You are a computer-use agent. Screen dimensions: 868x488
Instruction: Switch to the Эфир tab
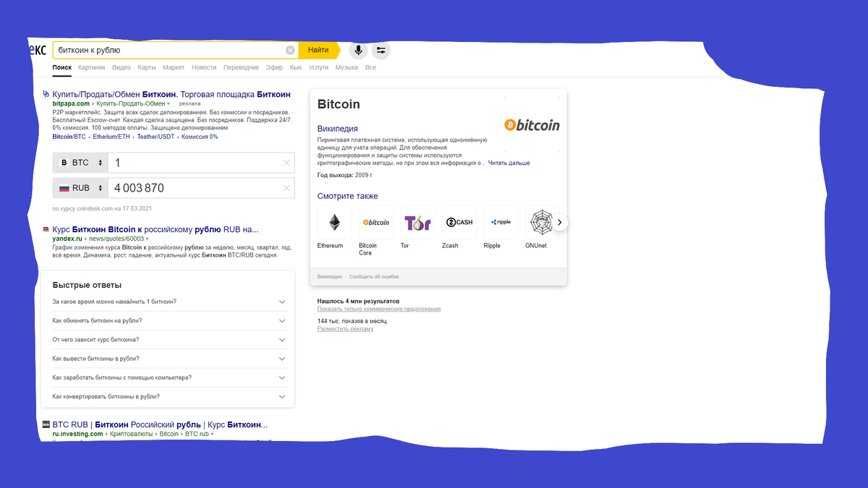pos(274,67)
